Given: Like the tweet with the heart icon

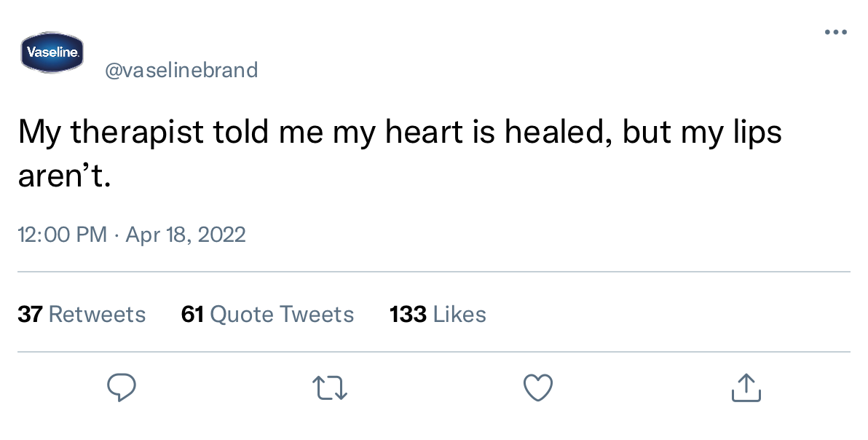Looking at the screenshot, I should click(x=538, y=388).
